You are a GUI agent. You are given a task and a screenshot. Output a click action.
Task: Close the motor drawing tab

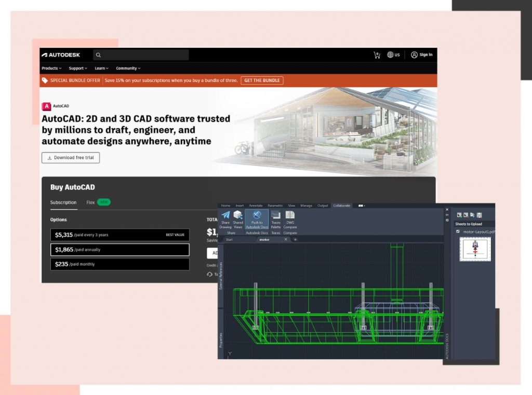coord(286,239)
